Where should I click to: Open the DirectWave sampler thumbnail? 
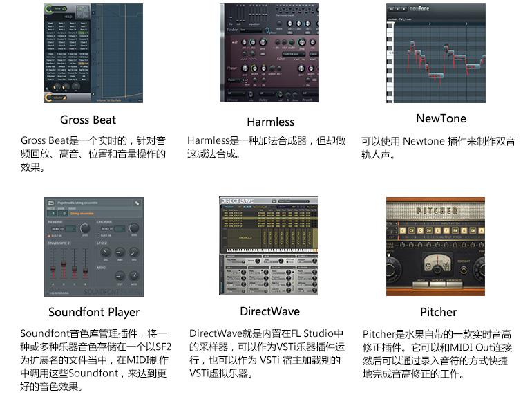[x=268, y=246]
